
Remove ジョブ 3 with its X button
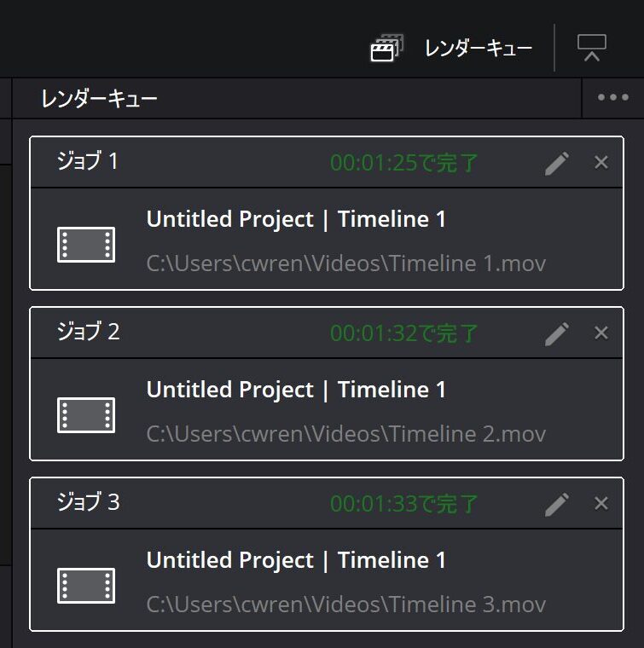pos(601,503)
